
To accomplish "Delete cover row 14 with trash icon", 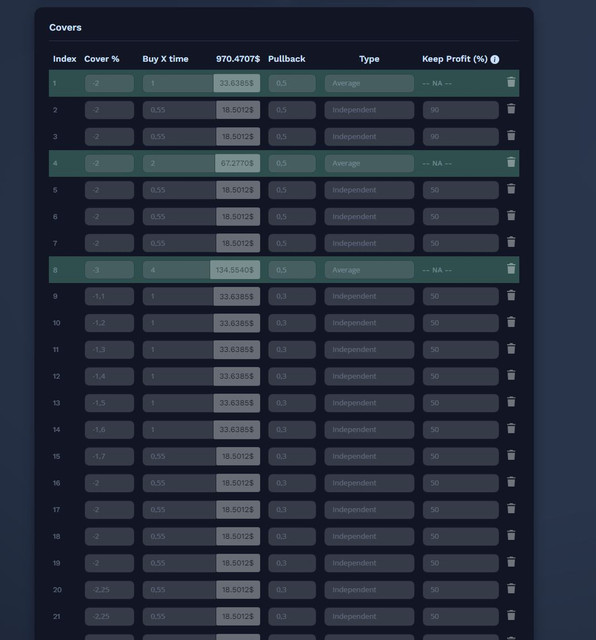I will pos(511,429).
